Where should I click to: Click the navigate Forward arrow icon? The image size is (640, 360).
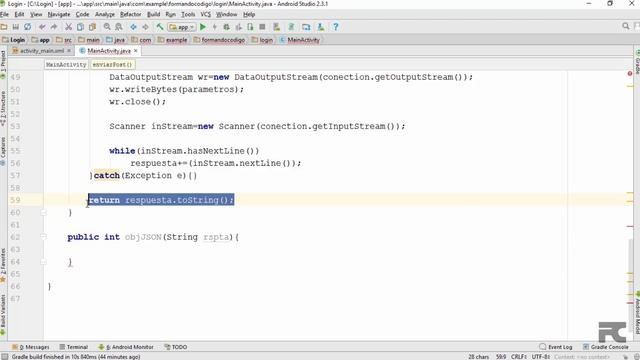click(145, 27)
